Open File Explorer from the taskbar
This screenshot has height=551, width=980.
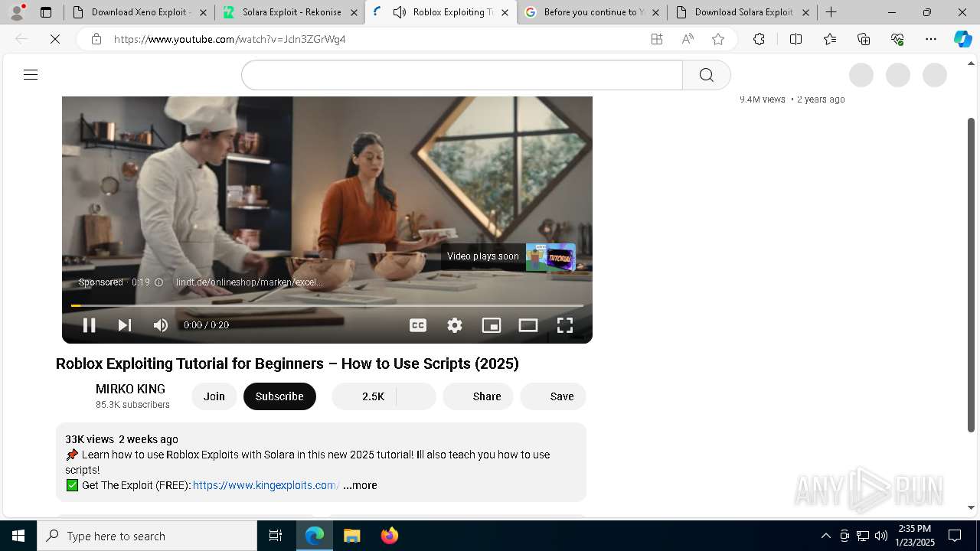(351, 536)
